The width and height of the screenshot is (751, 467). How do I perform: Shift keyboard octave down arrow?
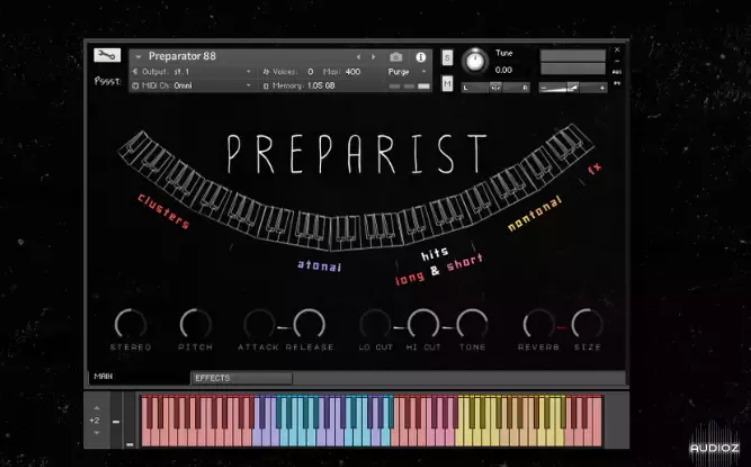coord(97,433)
